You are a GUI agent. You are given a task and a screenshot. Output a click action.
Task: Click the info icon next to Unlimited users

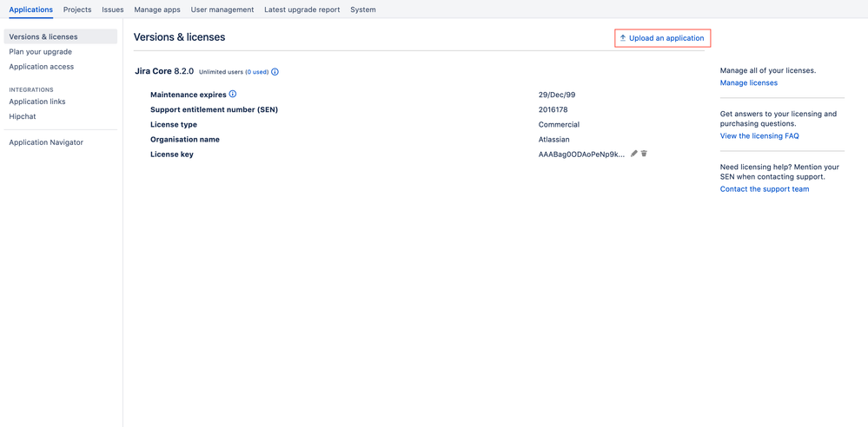point(275,72)
